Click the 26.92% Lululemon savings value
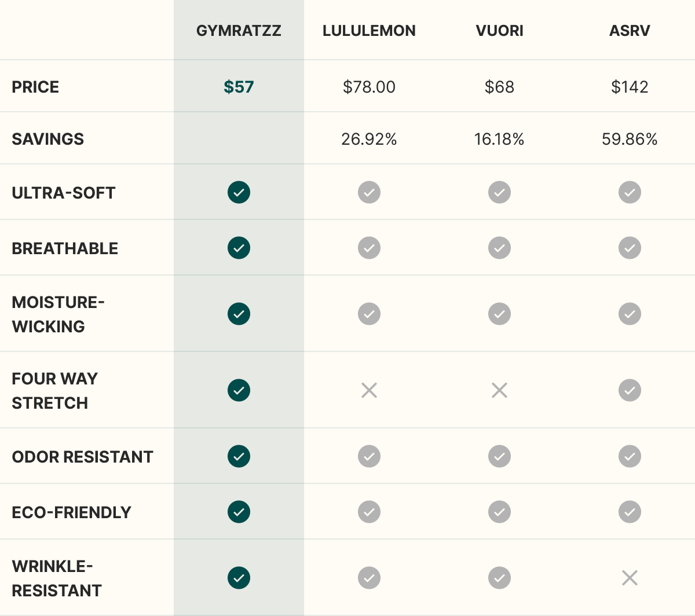 [369, 139]
